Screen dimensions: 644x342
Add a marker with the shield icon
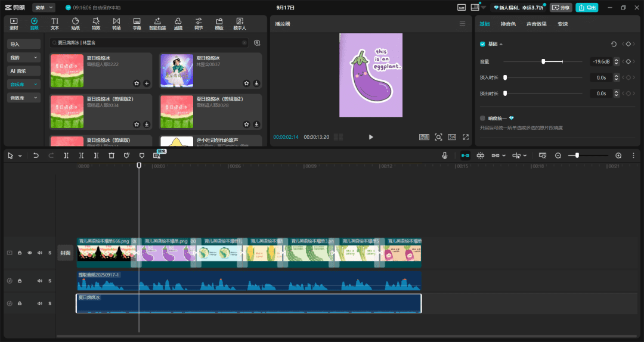pos(142,156)
